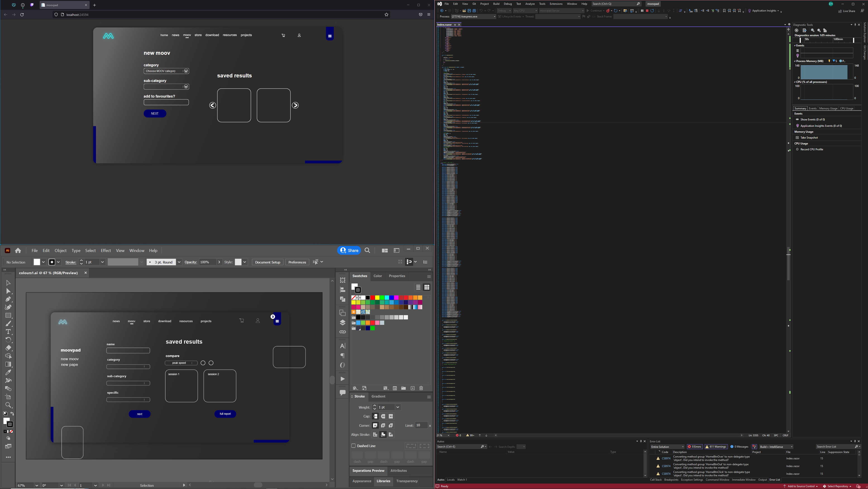This screenshot has height=489, width=868.
Task: Switch swatches to thumbnail grid view
Action: click(x=427, y=288)
